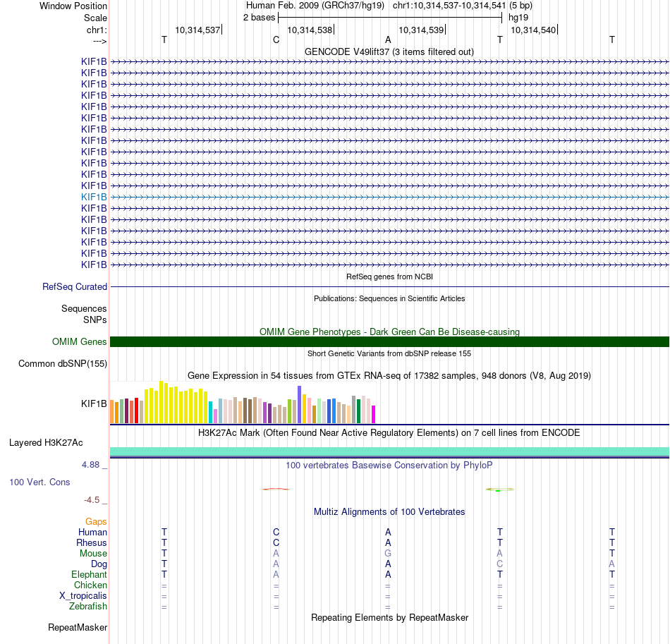Screen dimensions: 670x644
Task: Click the Window Position label
Action: point(73,6)
